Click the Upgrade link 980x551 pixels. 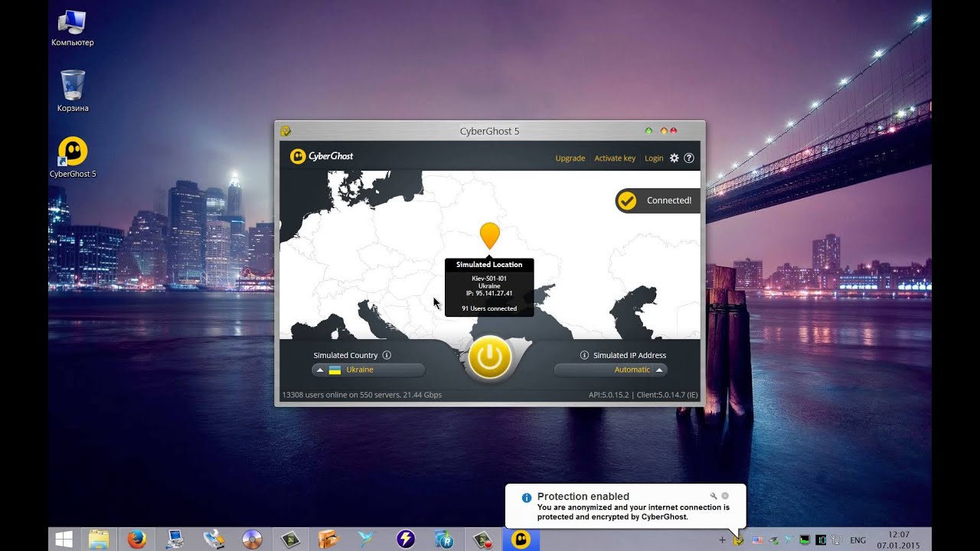[x=570, y=158]
